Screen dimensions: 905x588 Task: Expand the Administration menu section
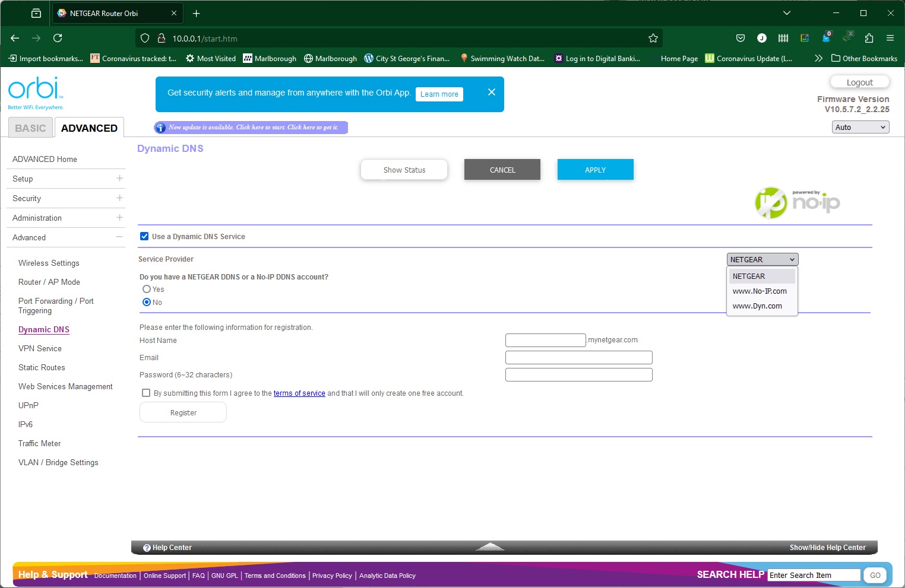[x=119, y=217]
